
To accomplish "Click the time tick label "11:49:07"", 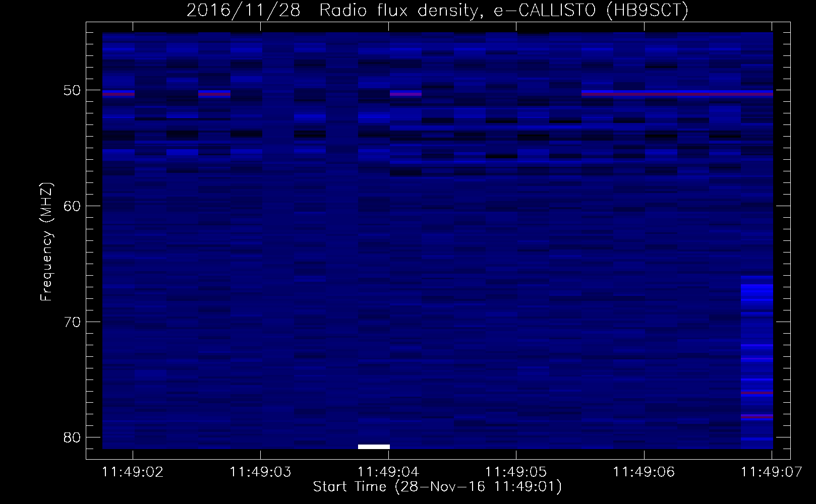I will point(771,472).
